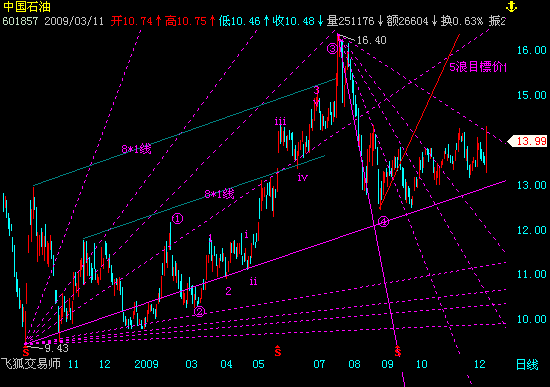Screen dimensions: 550x387
Task: Click month 07 on the time axis
Action: pos(320,364)
